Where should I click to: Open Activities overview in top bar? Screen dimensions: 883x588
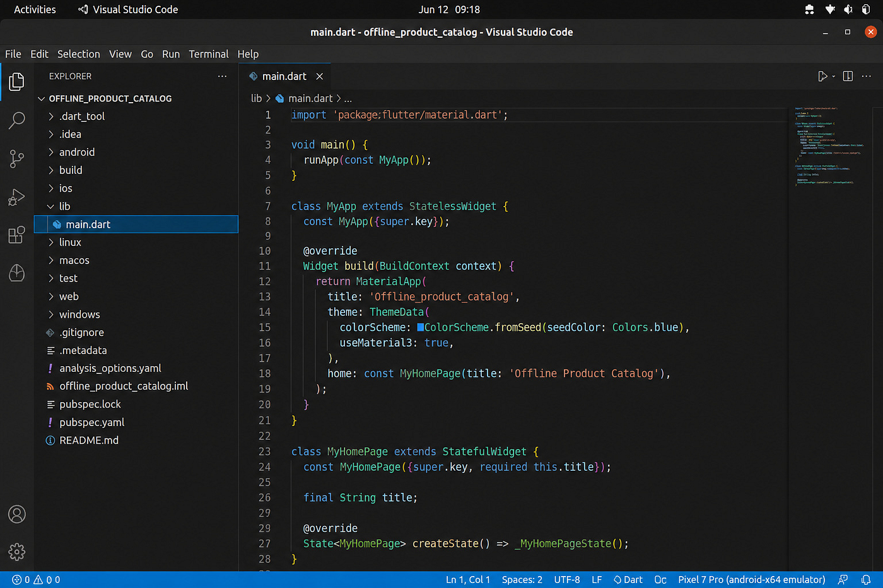35,9
